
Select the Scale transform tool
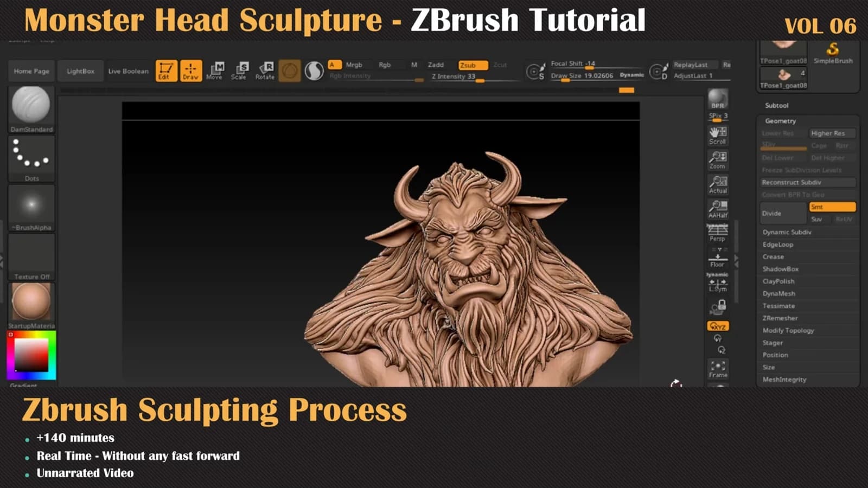pyautogui.click(x=239, y=71)
